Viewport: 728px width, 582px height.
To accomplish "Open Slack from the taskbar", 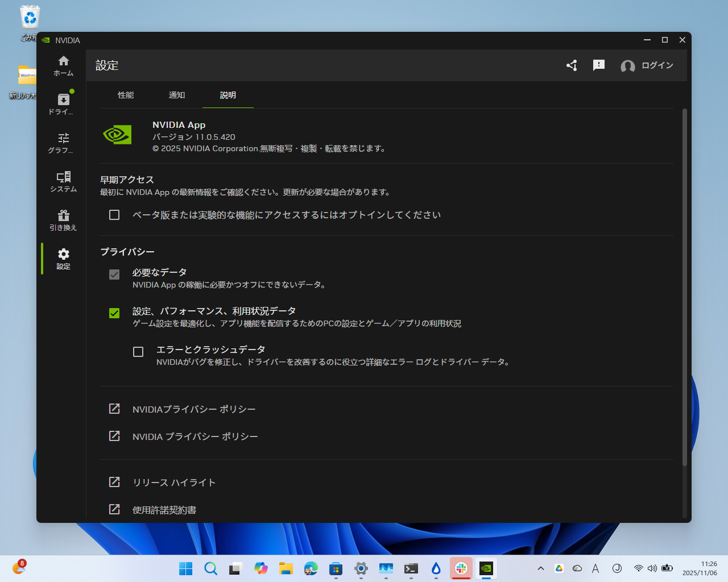I will (461, 568).
